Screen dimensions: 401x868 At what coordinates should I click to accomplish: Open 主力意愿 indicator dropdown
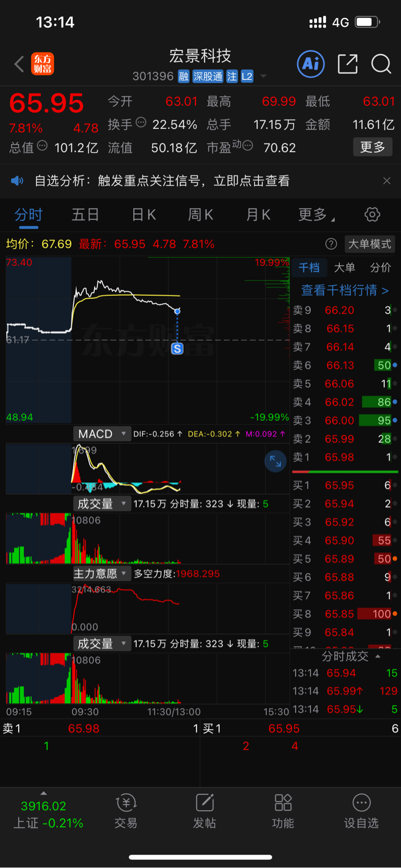[102, 574]
